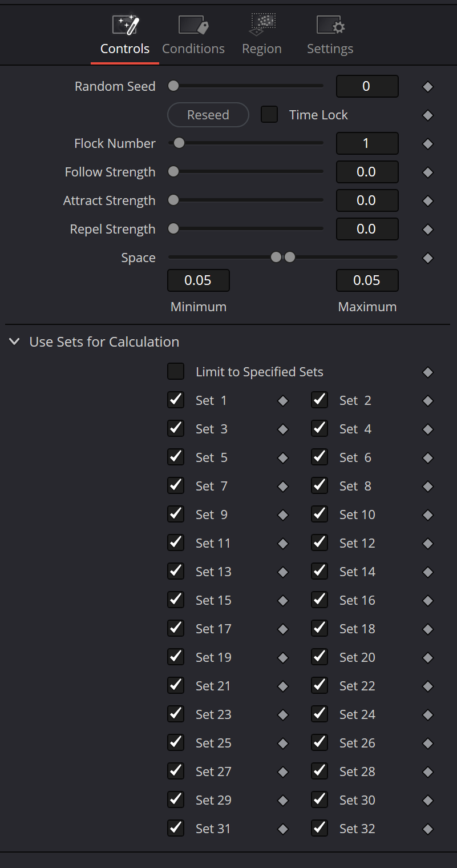
Task: Toggle keyframe diamond for Set 2
Action: point(428,401)
